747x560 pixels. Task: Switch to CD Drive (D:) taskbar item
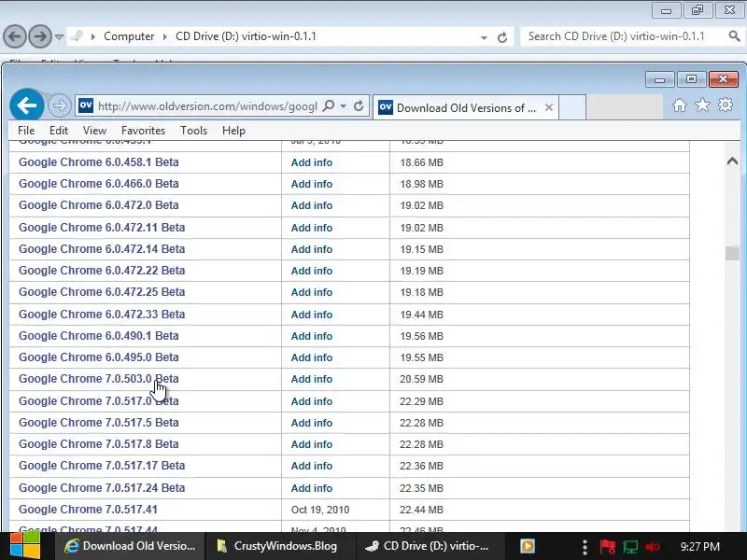click(429, 546)
